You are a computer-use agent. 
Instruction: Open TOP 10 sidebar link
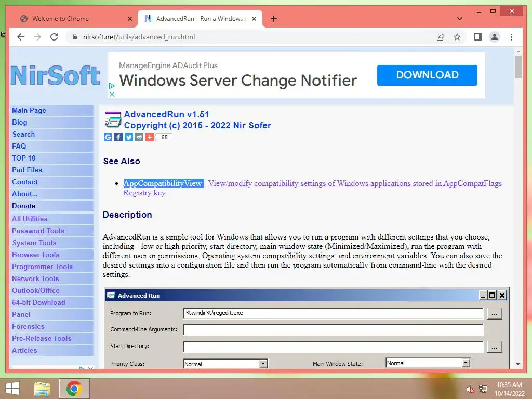pyautogui.click(x=23, y=158)
